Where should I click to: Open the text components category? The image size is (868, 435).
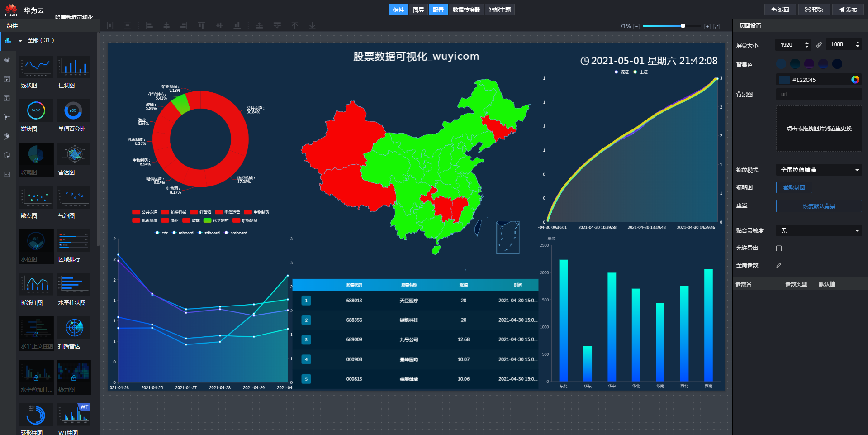click(7, 98)
